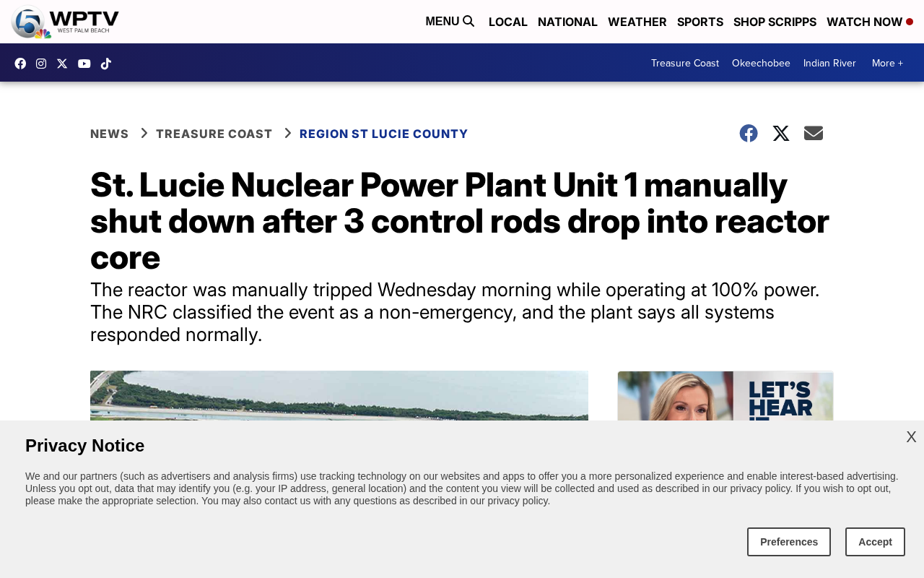Open the LOCAL navigation menu

(508, 22)
